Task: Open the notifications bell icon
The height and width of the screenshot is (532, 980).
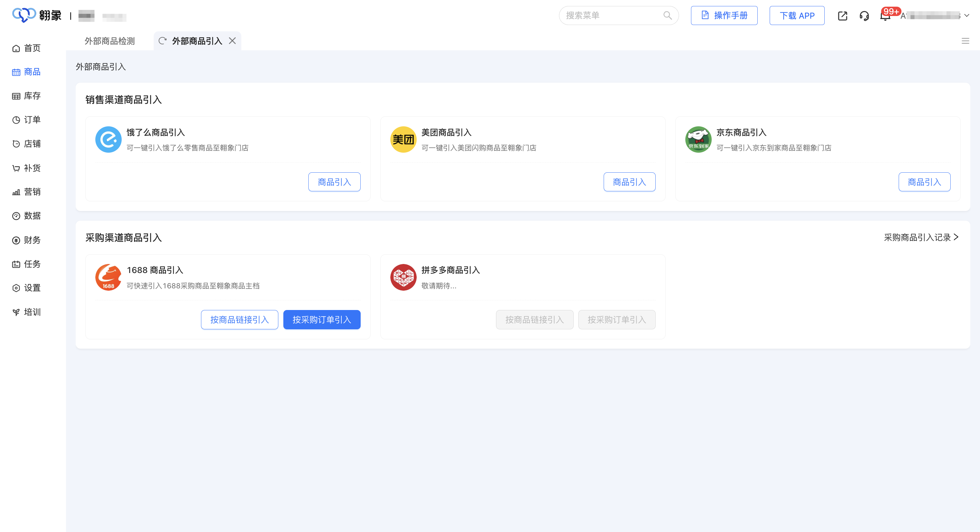Action: click(x=885, y=16)
